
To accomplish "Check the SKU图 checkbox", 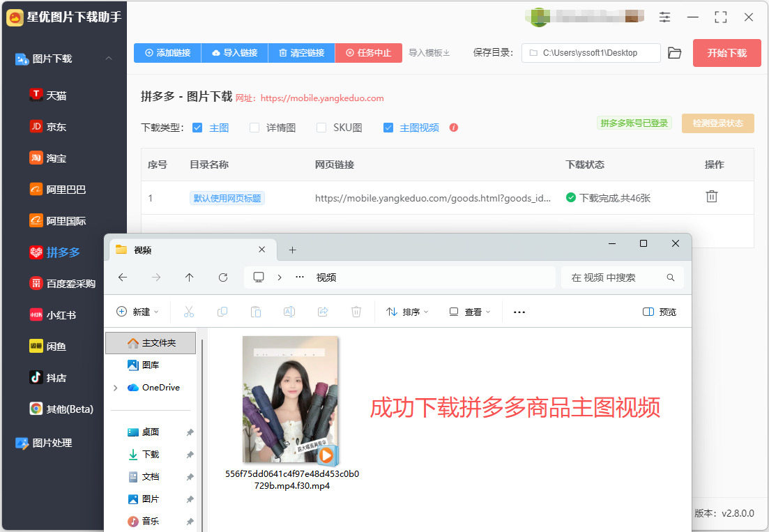I will click(321, 128).
